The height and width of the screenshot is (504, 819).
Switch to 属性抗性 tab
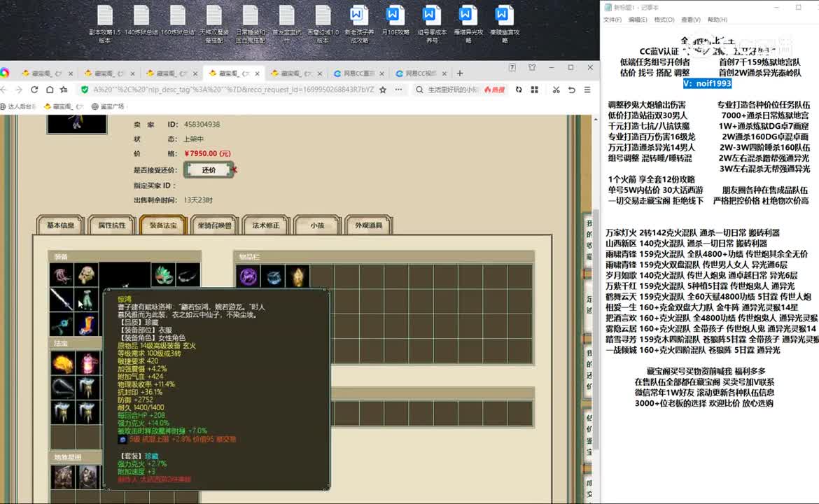[112, 225]
